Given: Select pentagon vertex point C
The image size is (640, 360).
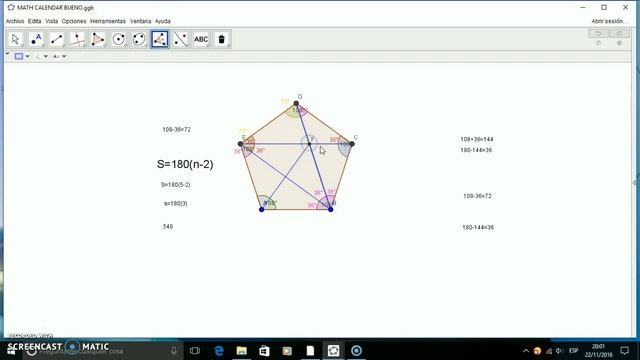Looking at the screenshot, I should [352, 144].
